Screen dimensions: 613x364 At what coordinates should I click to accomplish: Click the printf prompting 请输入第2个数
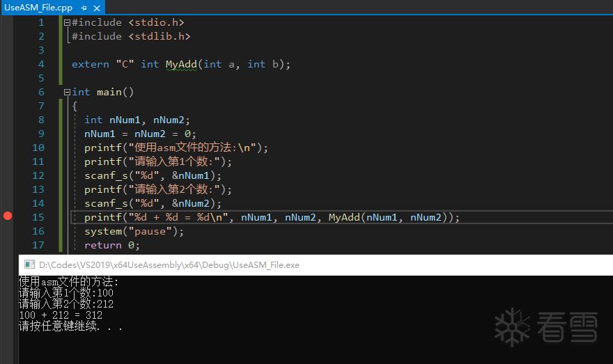tap(158, 189)
